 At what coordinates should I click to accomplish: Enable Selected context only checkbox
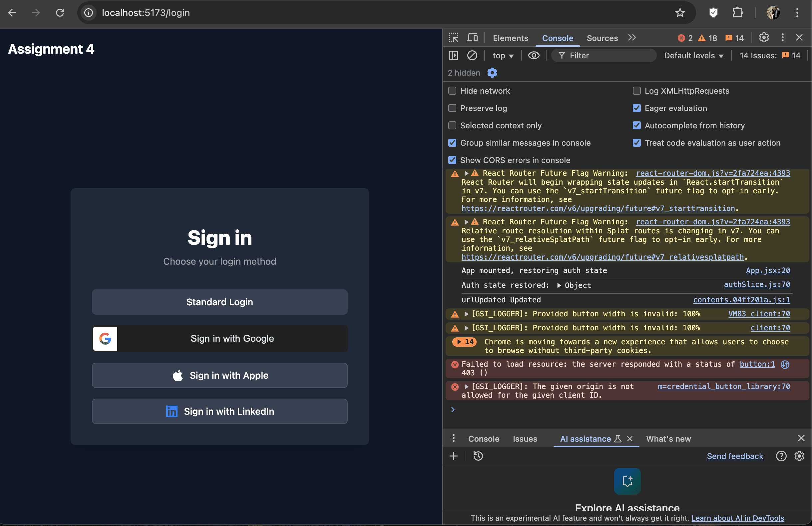pyautogui.click(x=452, y=126)
